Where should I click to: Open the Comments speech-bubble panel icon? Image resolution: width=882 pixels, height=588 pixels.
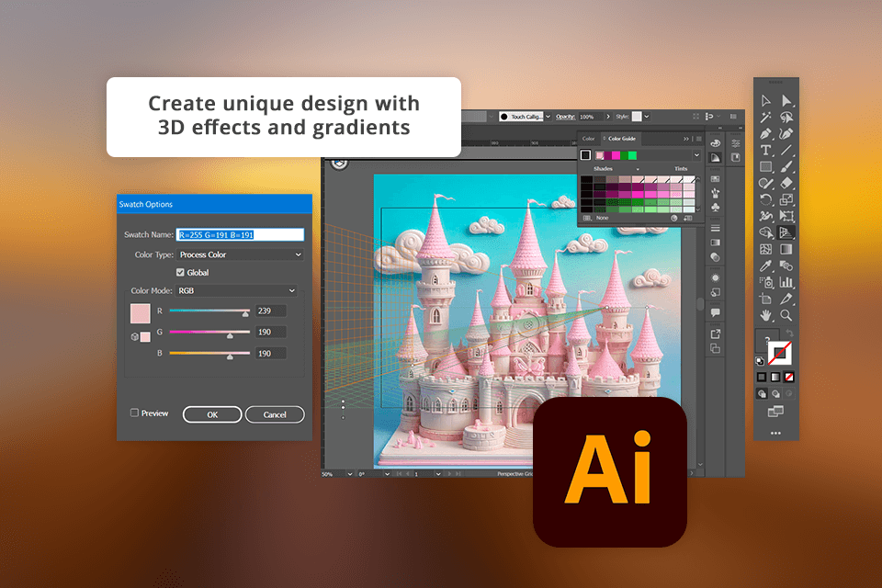(x=716, y=312)
